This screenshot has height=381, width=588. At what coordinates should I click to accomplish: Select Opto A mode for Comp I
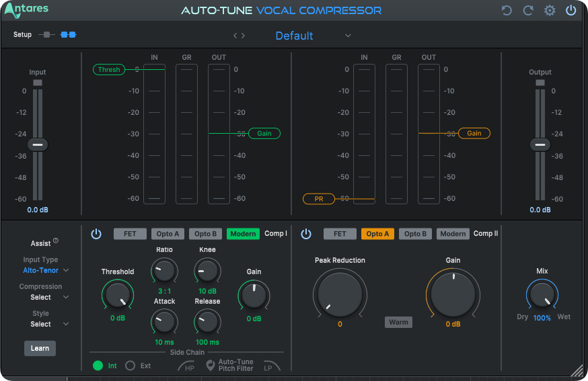[x=168, y=234]
